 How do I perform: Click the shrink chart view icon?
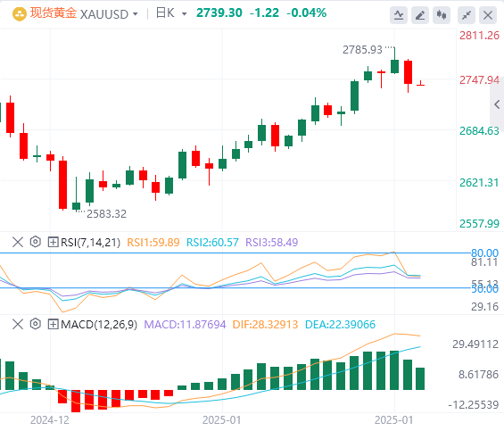pos(467,15)
